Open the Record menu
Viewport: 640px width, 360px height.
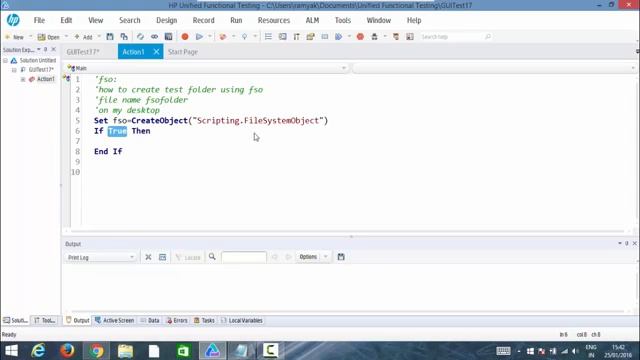(203, 20)
